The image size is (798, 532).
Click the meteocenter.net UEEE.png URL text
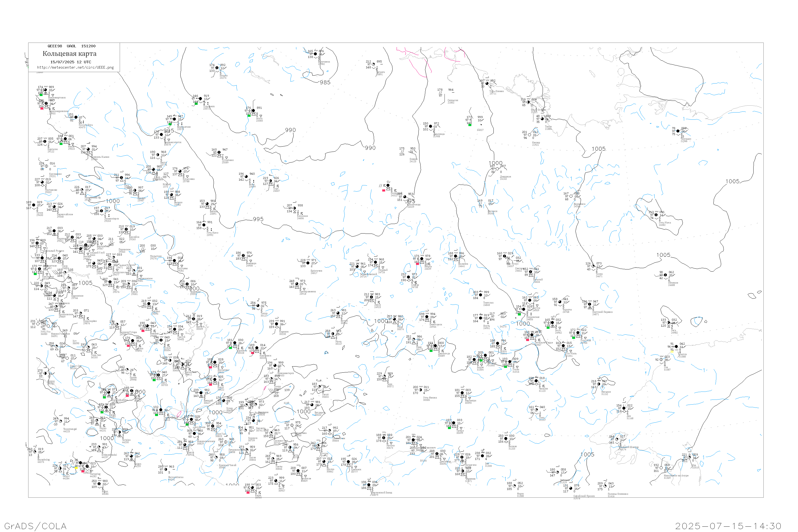pos(75,68)
